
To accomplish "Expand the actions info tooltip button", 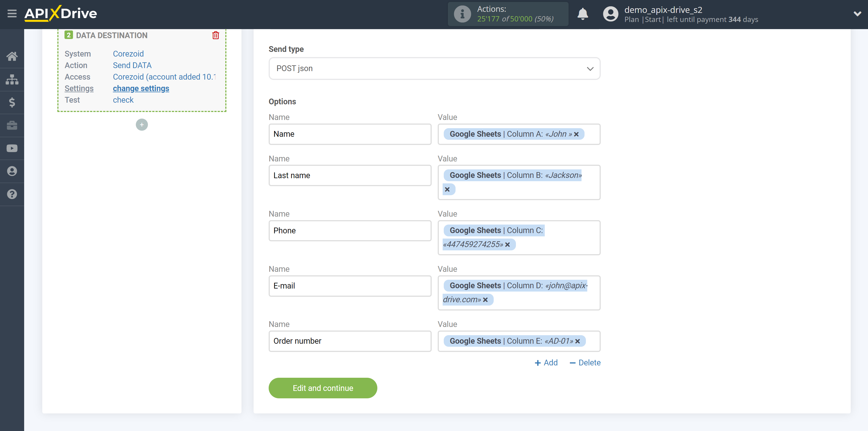I will pos(461,14).
